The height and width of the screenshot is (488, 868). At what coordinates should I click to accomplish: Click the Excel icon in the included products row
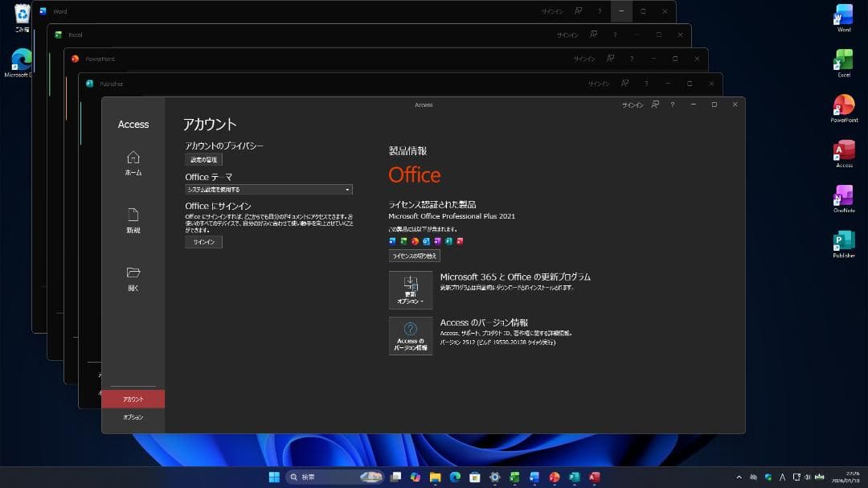point(402,240)
